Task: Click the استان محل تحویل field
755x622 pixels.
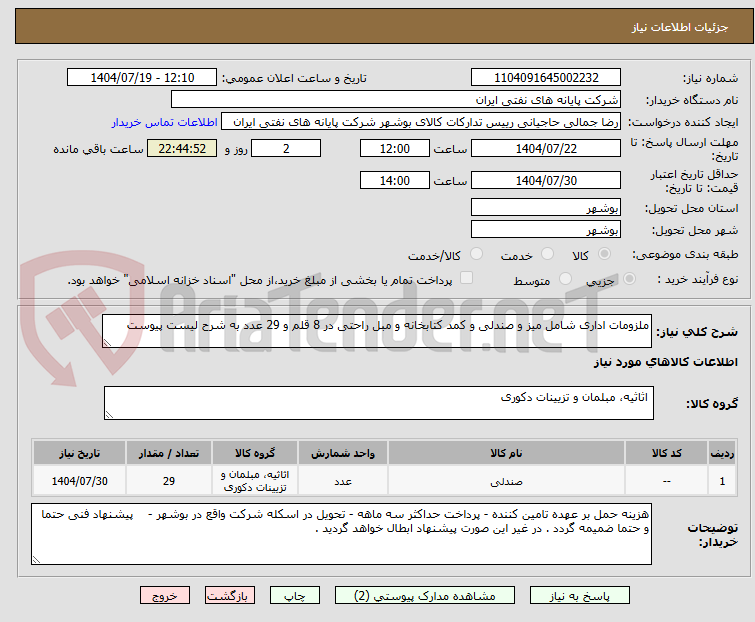Action: pyautogui.click(x=546, y=208)
